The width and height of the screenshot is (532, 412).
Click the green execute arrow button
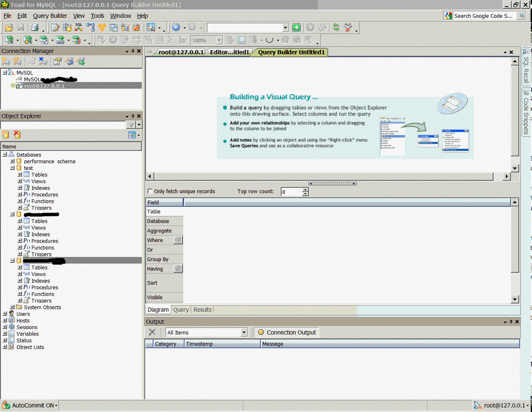296,27
